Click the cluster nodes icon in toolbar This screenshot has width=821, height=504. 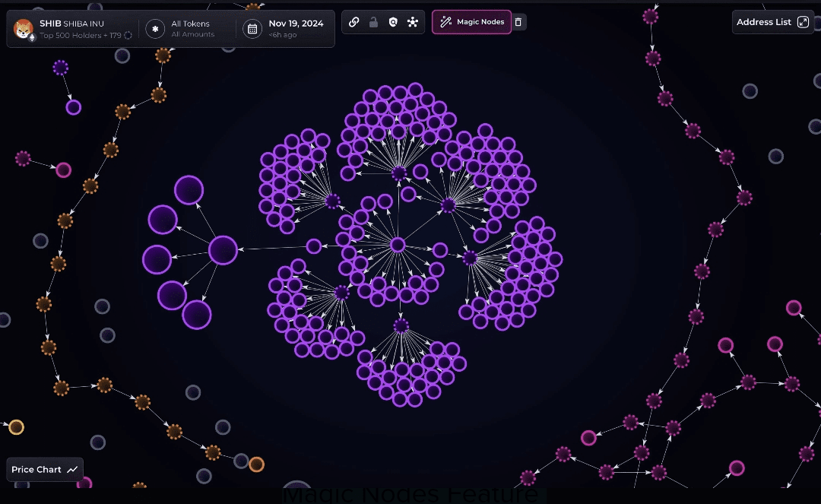[413, 22]
